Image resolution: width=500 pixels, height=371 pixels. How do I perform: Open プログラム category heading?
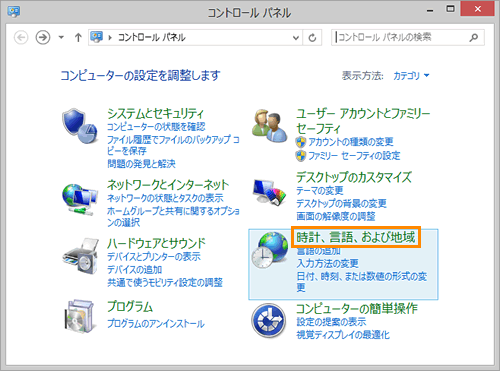pos(130,306)
